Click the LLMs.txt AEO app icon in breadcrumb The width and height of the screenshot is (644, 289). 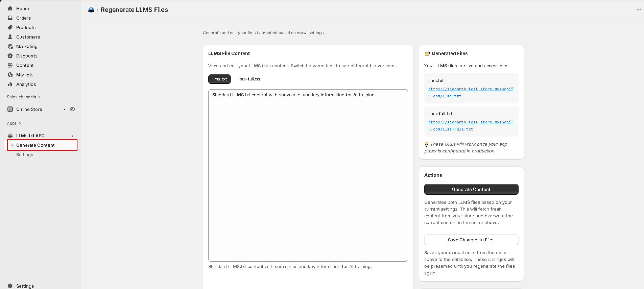(91, 10)
